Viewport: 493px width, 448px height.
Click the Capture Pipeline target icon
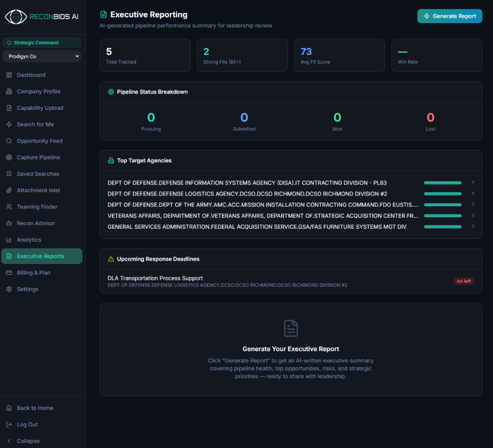coord(9,158)
